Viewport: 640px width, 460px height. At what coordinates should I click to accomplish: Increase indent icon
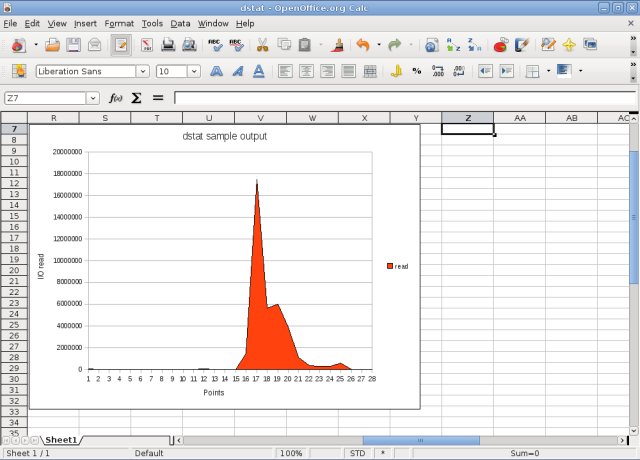pyautogui.click(x=507, y=71)
